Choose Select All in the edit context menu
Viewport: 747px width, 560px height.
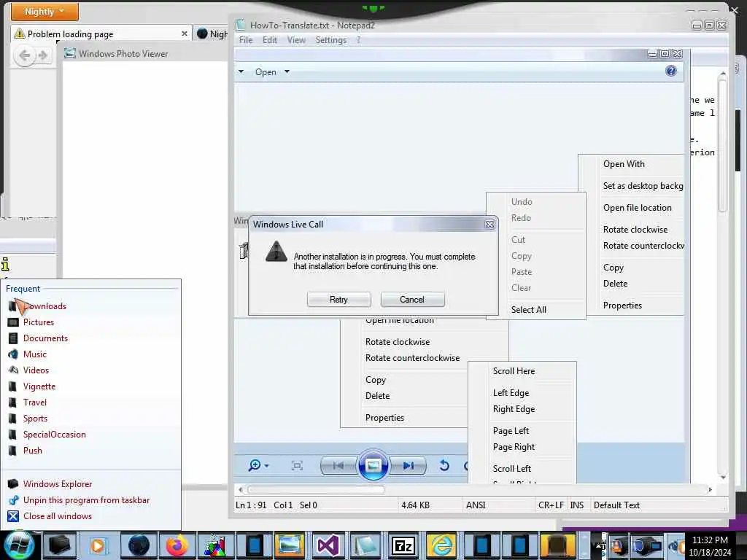529,309
